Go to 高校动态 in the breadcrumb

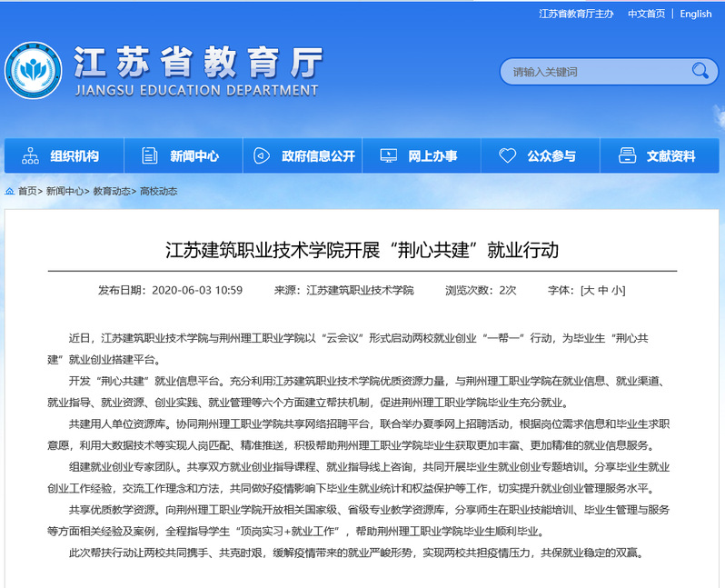(158, 192)
